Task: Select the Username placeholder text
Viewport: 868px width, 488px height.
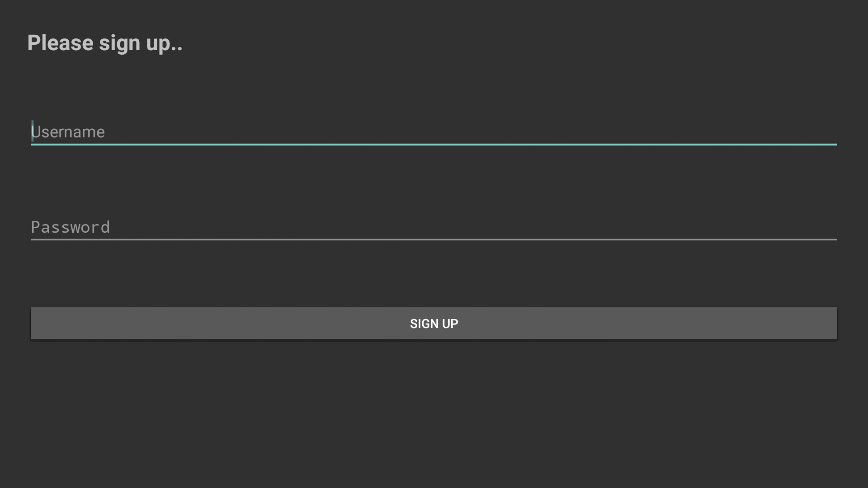Action: click(68, 132)
